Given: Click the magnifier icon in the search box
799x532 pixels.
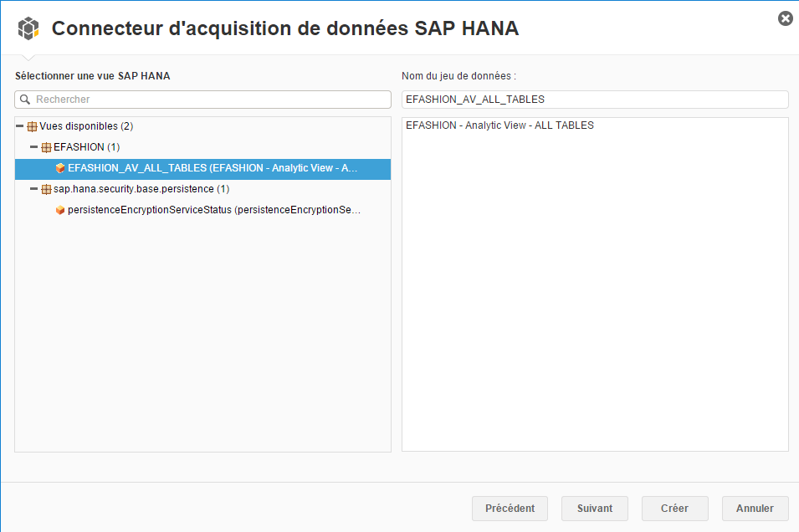Looking at the screenshot, I should click(25, 100).
